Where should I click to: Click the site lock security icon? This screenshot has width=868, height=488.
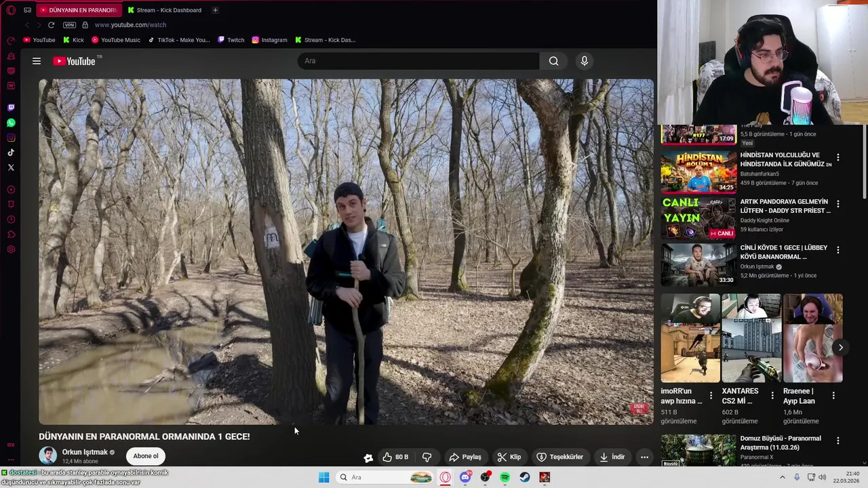(x=85, y=25)
